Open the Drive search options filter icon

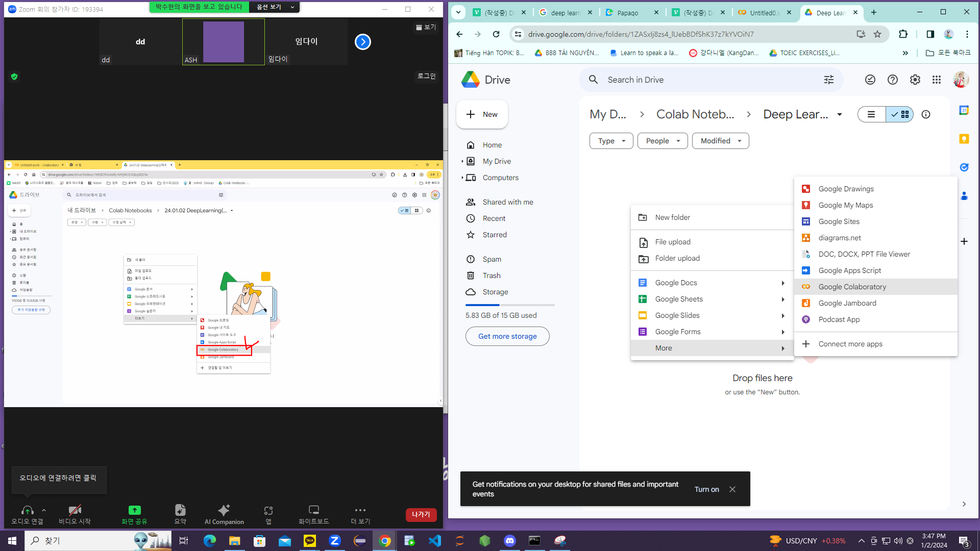point(829,80)
